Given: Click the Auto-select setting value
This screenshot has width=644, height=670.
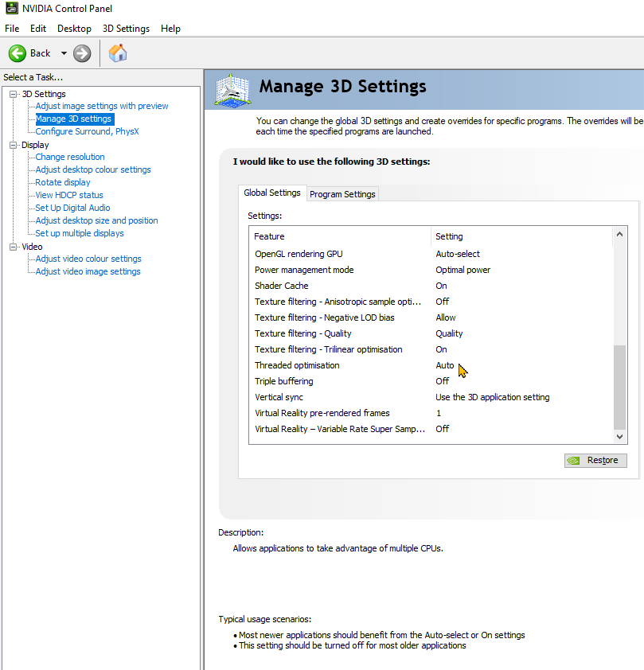Looking at the screenshot, I should click(458, 254).
